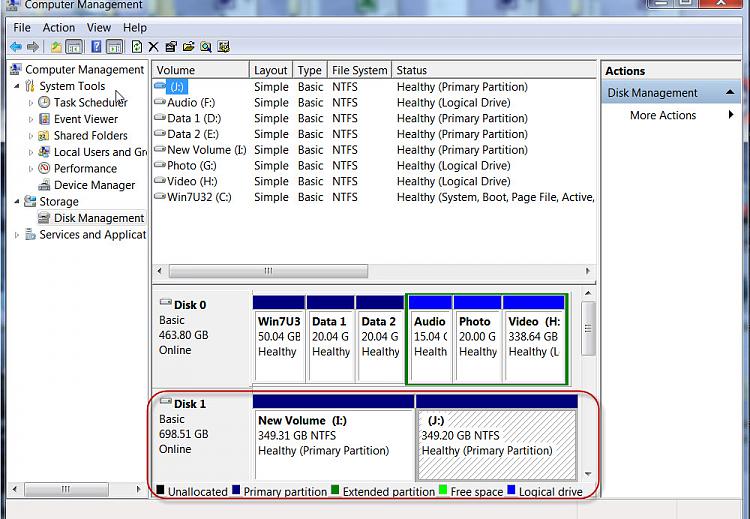Screen dimensions: 750x519
Task: Toggle Show/Hide Action Pane toolbar button
Action: coord(115,47)
